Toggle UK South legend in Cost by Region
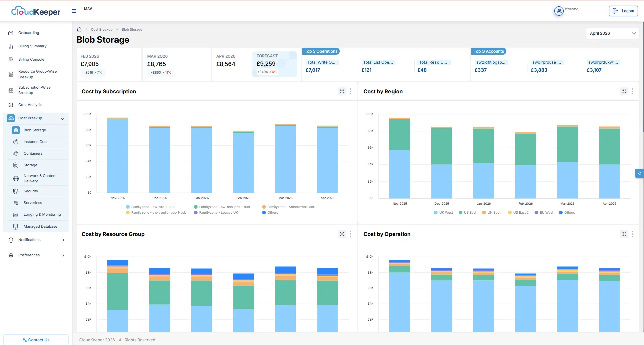 pos(492,213)
